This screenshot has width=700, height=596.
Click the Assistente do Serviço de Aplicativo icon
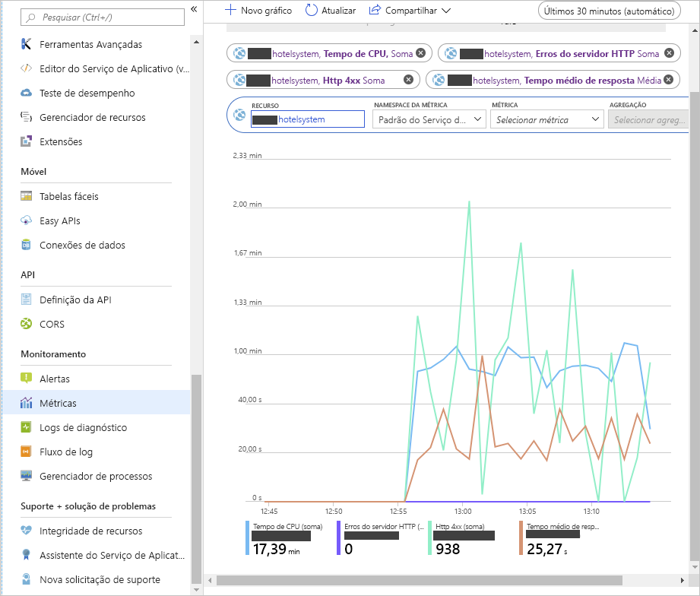[27, 555]
